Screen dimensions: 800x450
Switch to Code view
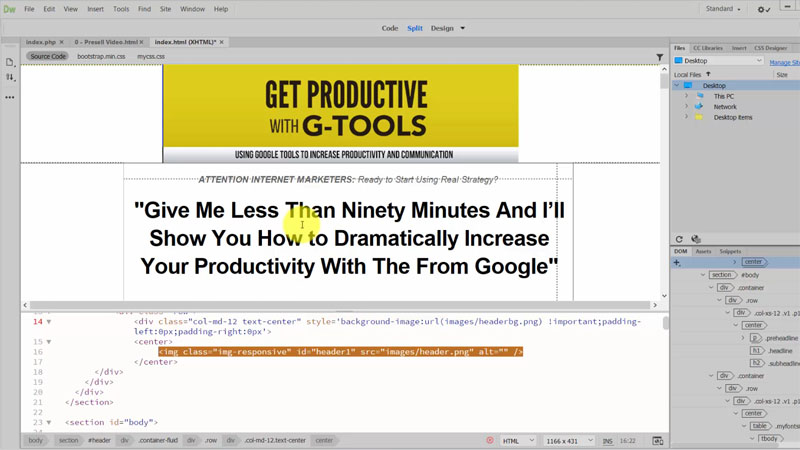pyautogui.click(x=390, y=28)
